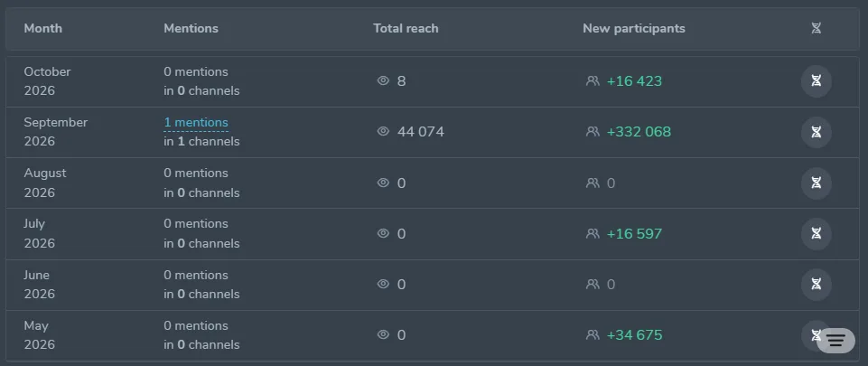The width and height of the screenshot is (868, 366).
Task: Select the August 2026 month cell
Action: 45,183
